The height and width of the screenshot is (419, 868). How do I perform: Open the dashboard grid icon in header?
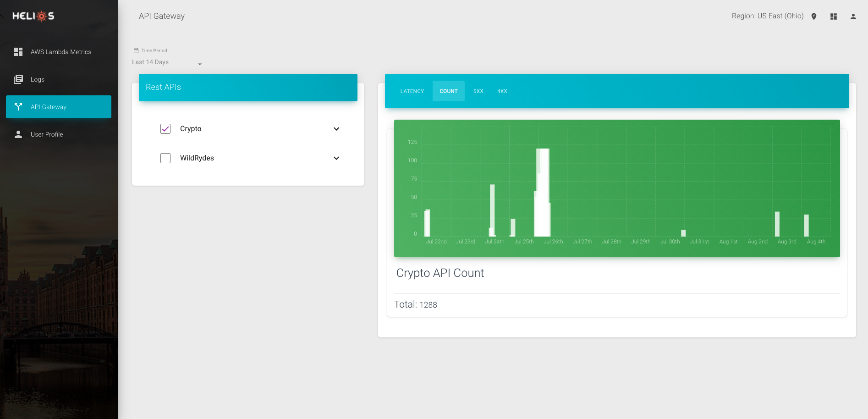[834, 17]
